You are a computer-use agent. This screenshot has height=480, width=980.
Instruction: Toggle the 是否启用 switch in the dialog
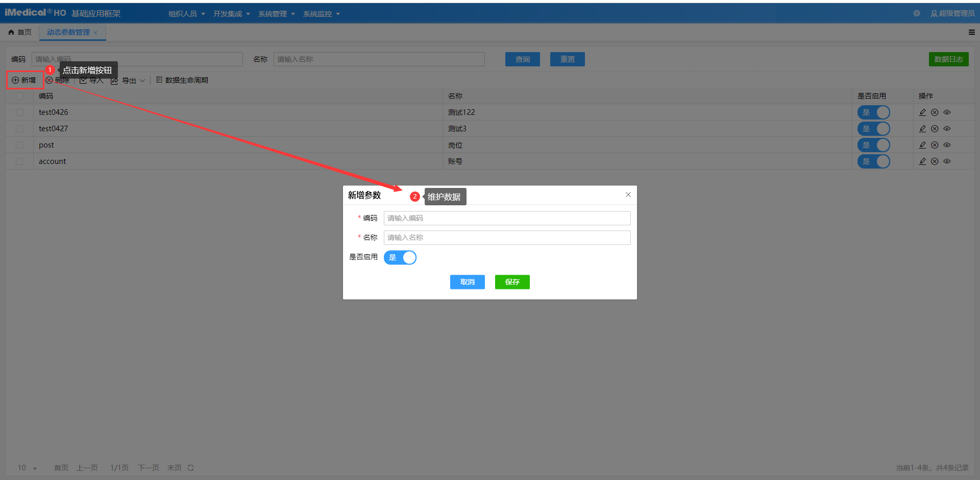point(400,257)
